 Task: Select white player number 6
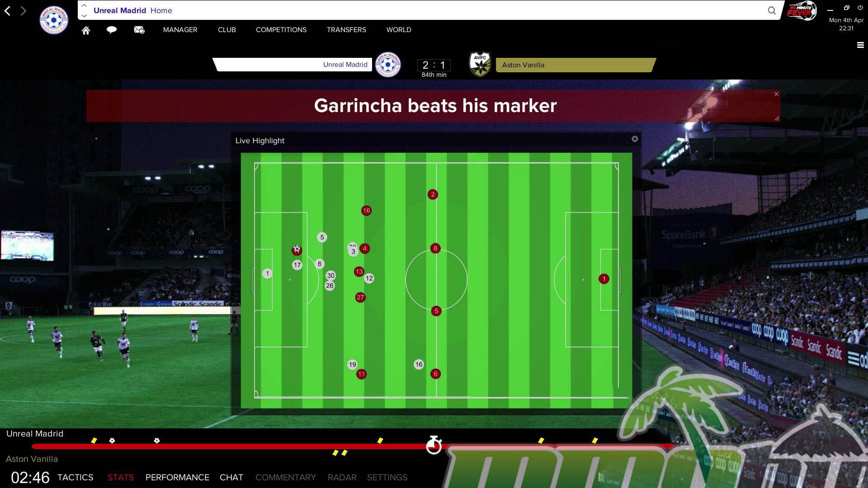point(320,264)
